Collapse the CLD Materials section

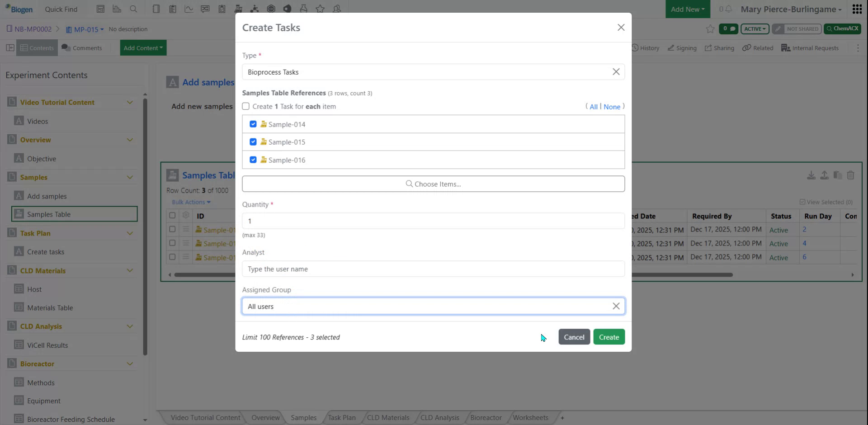130,270
